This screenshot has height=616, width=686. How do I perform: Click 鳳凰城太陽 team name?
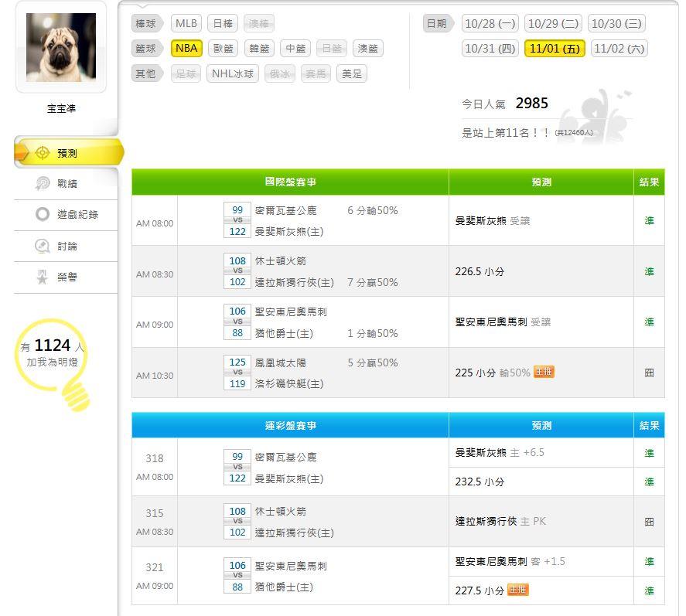click(x=281, y=362)
